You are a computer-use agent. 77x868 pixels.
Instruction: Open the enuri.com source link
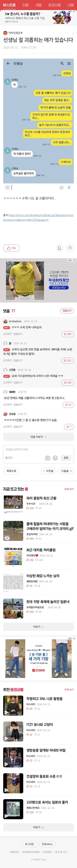[38, 217]
